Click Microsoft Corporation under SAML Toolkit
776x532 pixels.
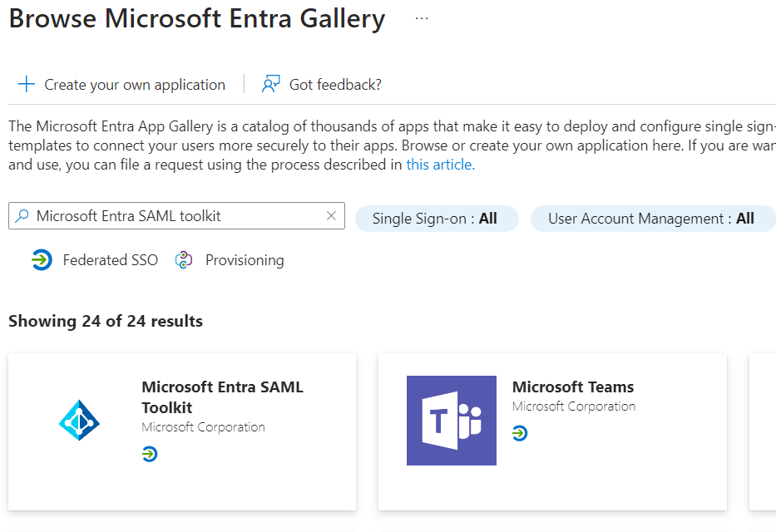coord(204,427)
